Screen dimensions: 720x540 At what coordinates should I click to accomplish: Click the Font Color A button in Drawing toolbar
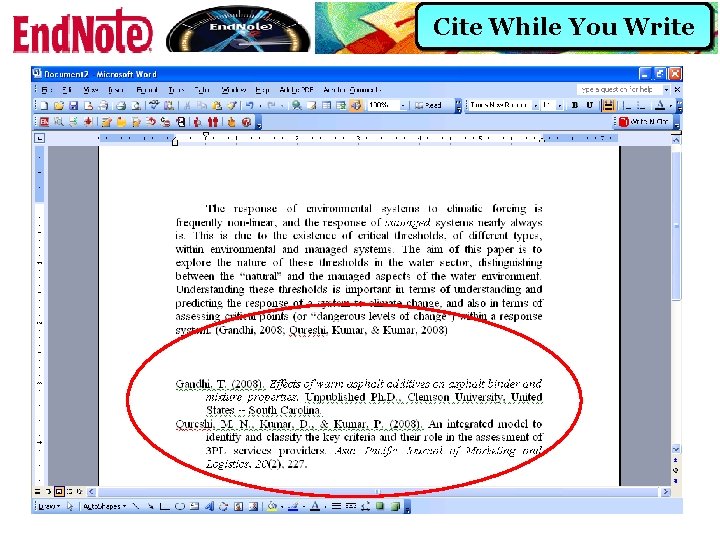(315, 506)
